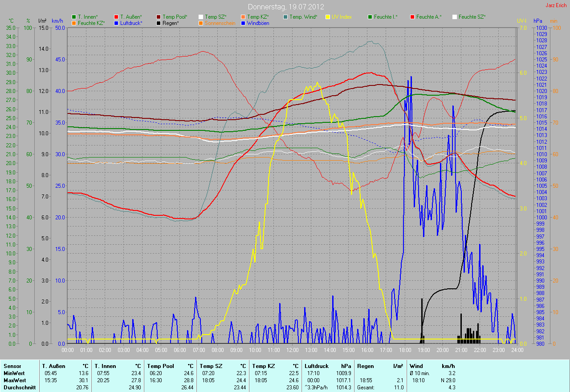The height and width of the screenshot is (392, 570).
Task: Click the orange Sonnenschein legend marker
Action: click(x=201, y=23)
